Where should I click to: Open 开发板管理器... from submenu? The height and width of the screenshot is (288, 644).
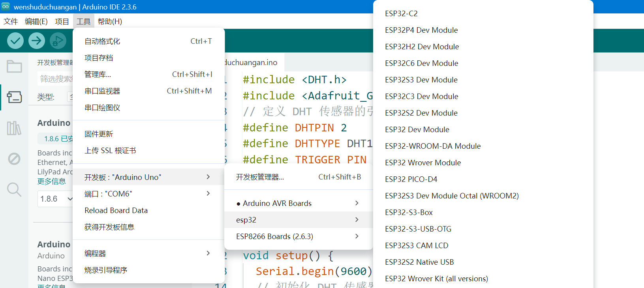pyautogui.click(x=299, y=177)
